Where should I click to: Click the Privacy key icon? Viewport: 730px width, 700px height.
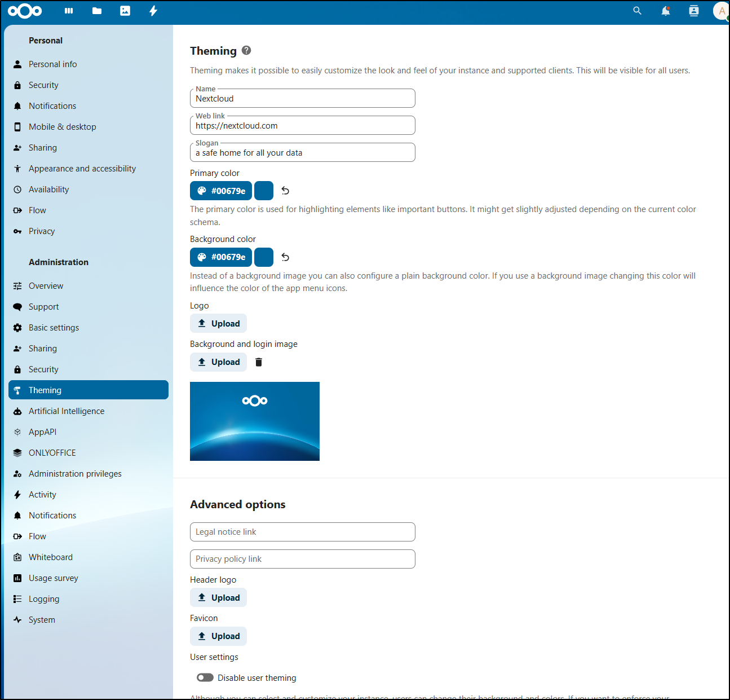(17, 231)
